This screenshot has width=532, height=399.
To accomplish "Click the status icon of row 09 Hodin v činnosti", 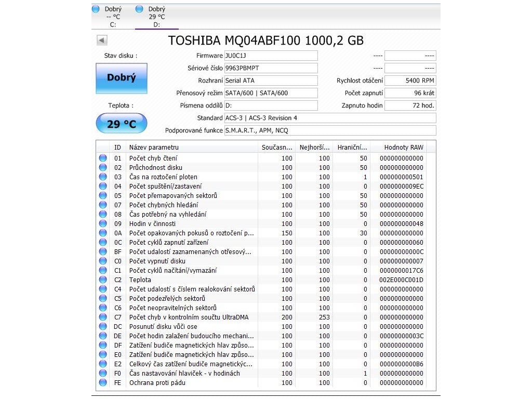I will 103,223.
